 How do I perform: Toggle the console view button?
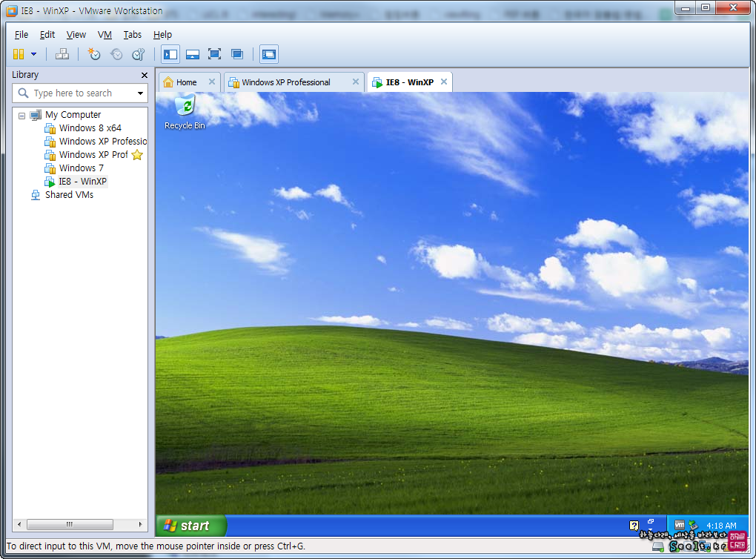tap(269, 54)
